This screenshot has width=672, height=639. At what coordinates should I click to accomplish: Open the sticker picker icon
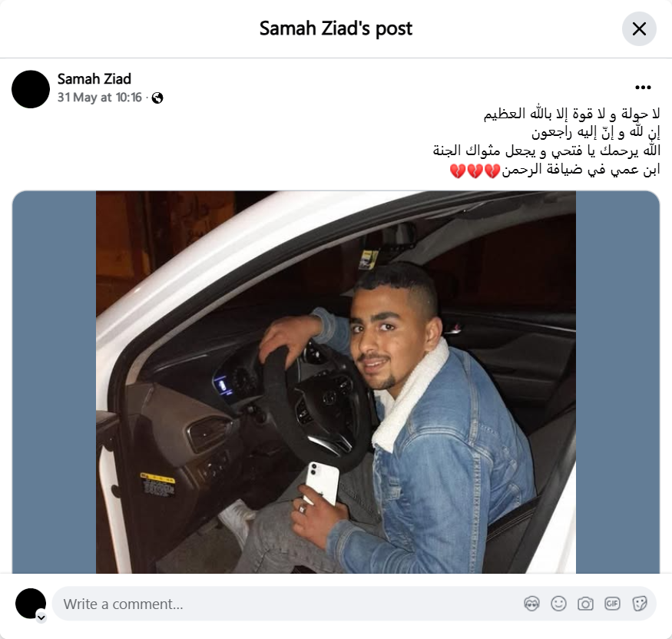(x=639, y=604)
